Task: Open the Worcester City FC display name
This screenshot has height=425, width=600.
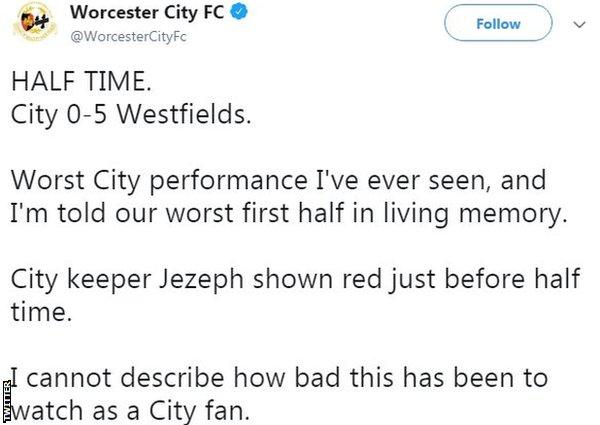Action: click(147, 12)
